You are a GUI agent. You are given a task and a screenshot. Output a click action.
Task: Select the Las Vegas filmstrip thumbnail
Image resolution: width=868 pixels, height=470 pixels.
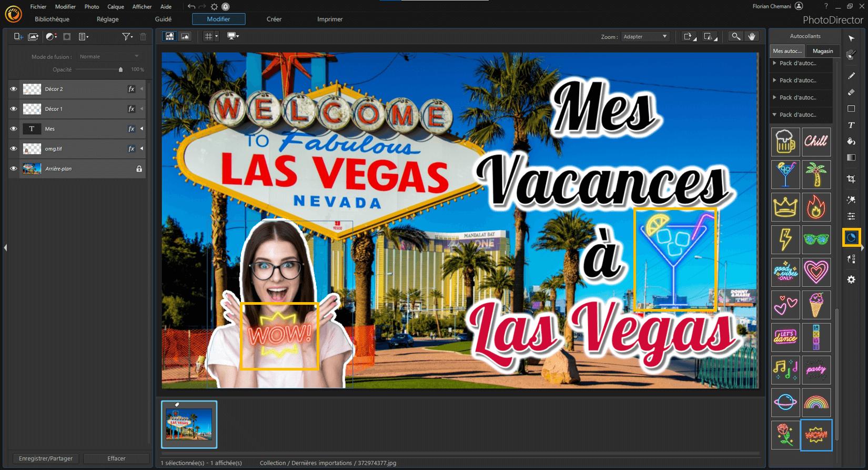[189, 425]
